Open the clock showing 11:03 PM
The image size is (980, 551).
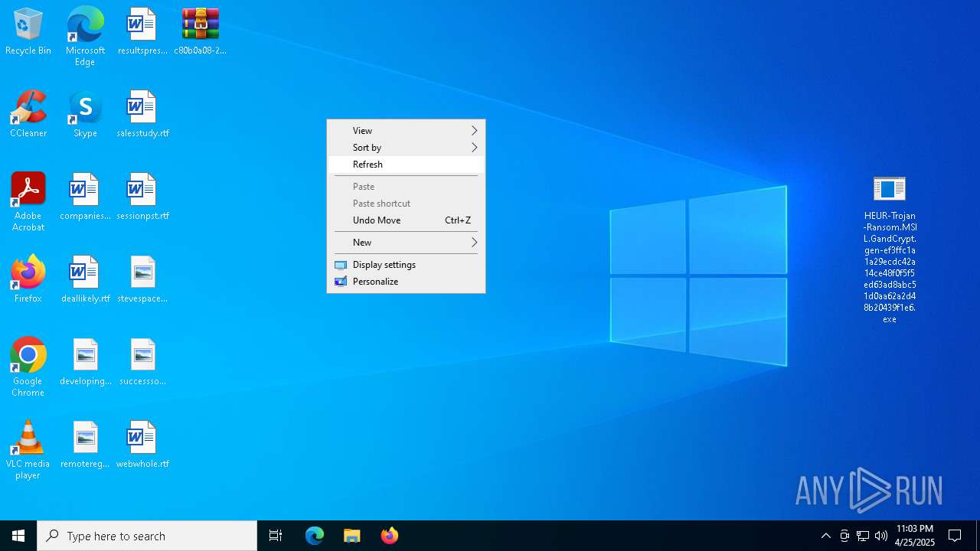(915, 536)
